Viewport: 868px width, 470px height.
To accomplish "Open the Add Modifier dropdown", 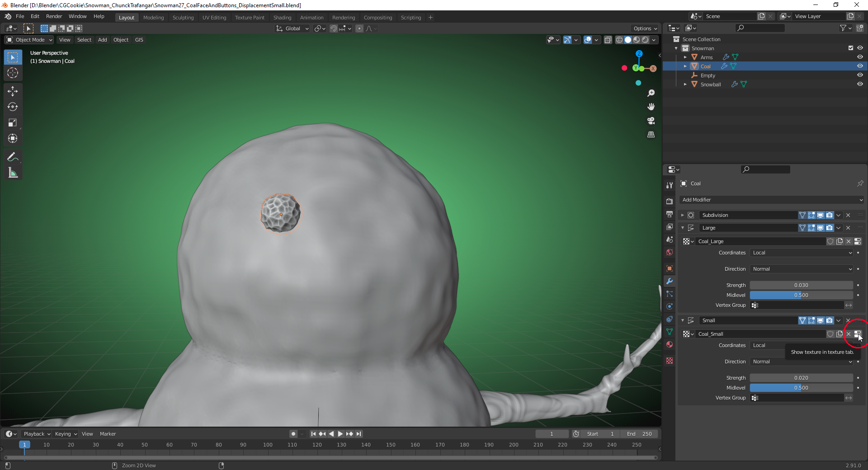I will (772, 200).
